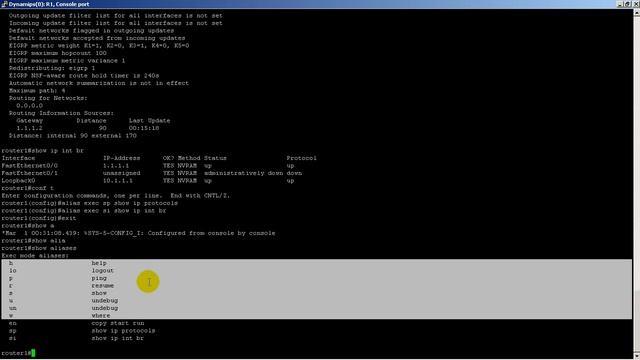
Task: Click the router1# prompt cursor
Action: point(33,353)
